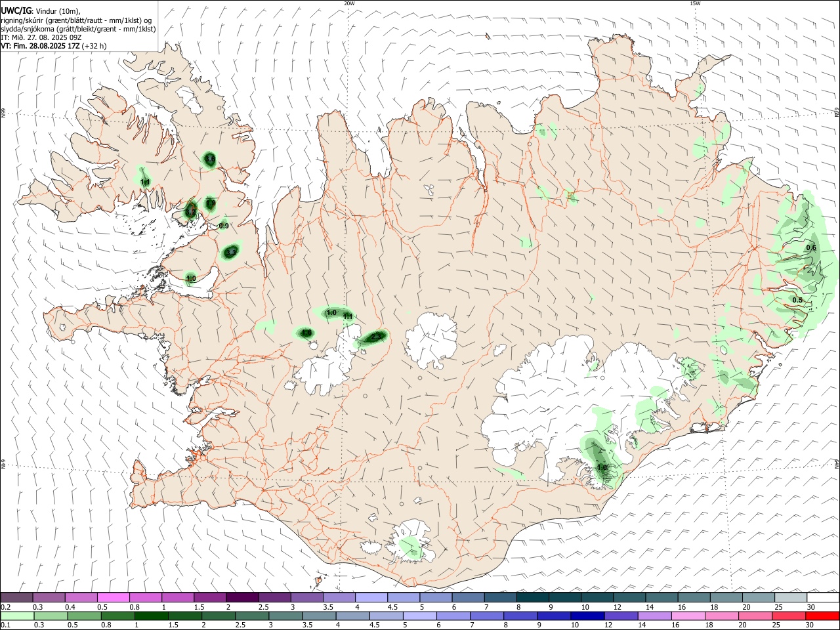The height and width of the screenshot is (630, 840).
Task: Click the red 25–30 rain legend swatch
Action: click(789, 616)
